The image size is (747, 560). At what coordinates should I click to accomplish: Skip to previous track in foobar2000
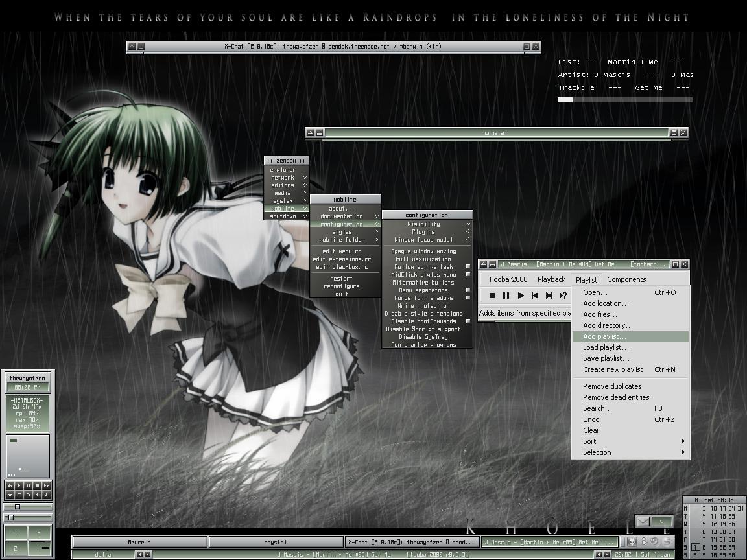click(x=535, y=296)
